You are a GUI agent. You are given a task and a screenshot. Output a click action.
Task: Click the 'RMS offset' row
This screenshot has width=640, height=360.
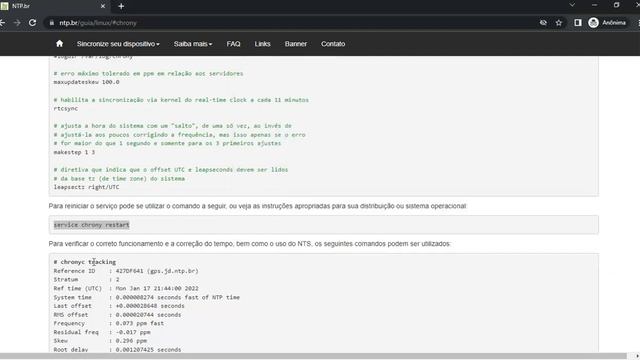click(x=118, y=315)
